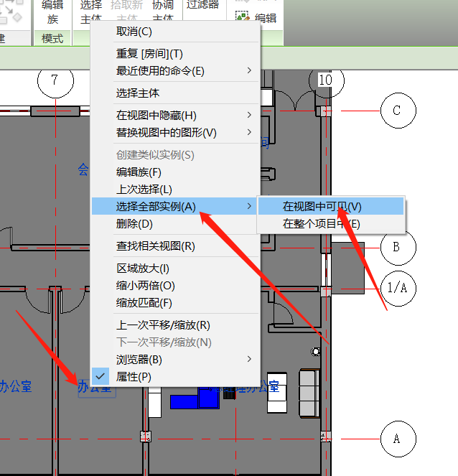The width and height of the screenshot is (458, 476).
Task: Select 取消(C) in the context menu
Action: (134, 32)
